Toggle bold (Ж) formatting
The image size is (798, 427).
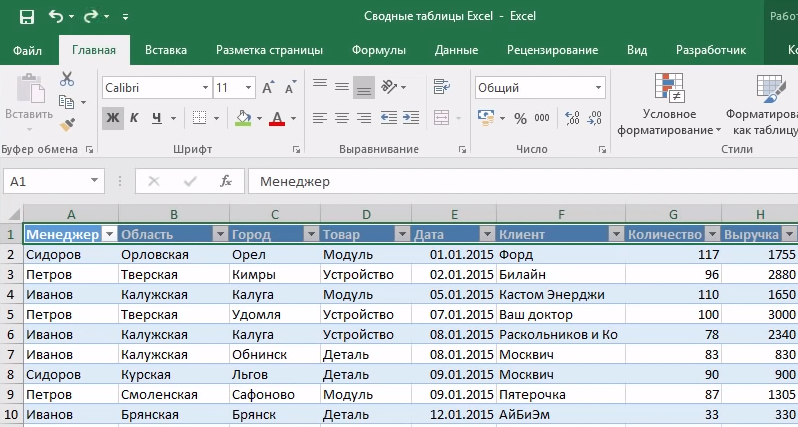(x=112, y=118)
